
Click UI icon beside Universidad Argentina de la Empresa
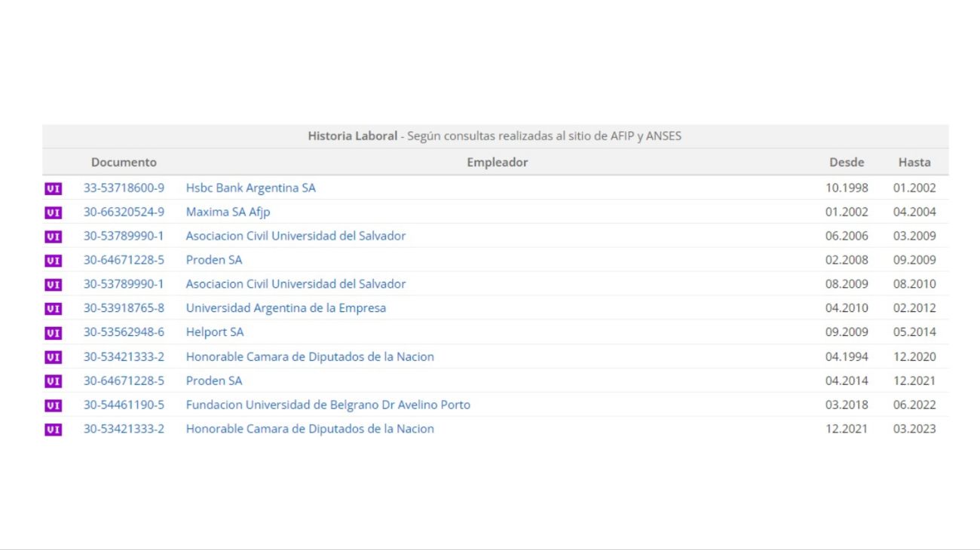click(53, 309)
